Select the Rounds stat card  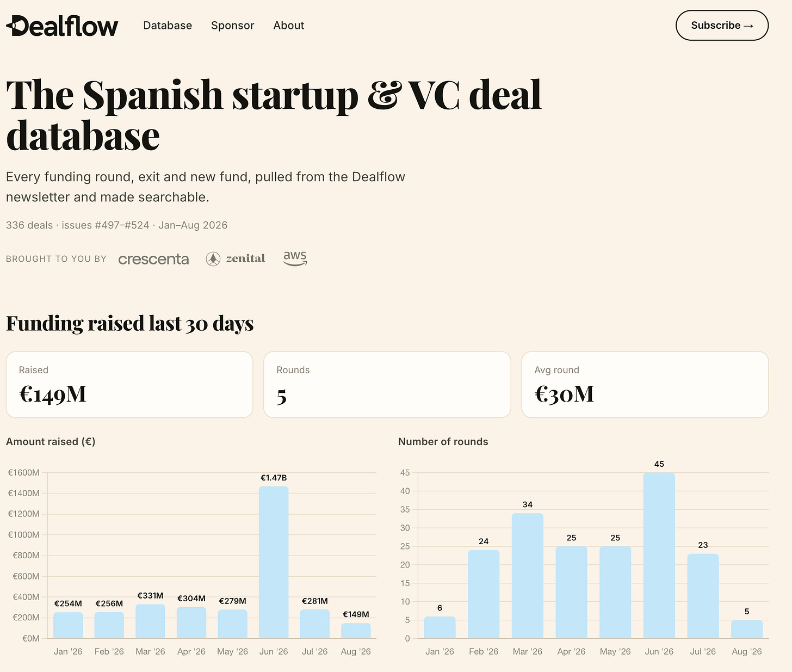click(387, 385)
